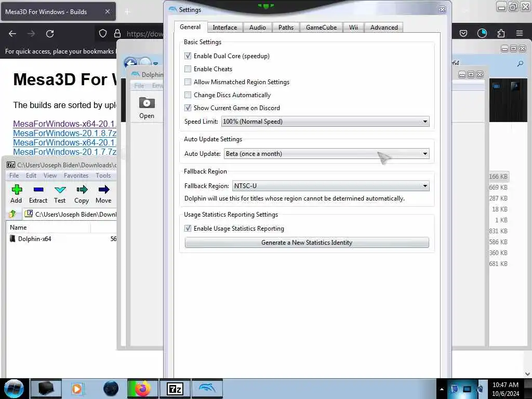Viewport: 532px width, 399px height.
Task: Open the Auto Update dropdown
Action: 326,154
